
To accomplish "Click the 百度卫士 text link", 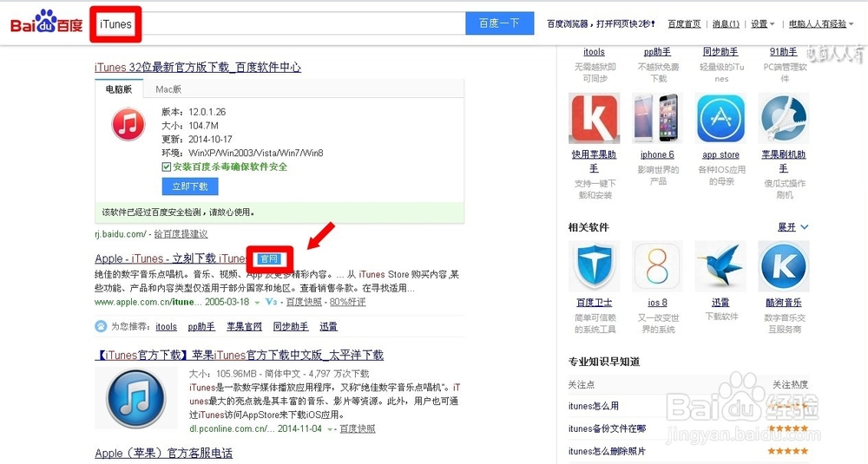I will tap(594, 303).
